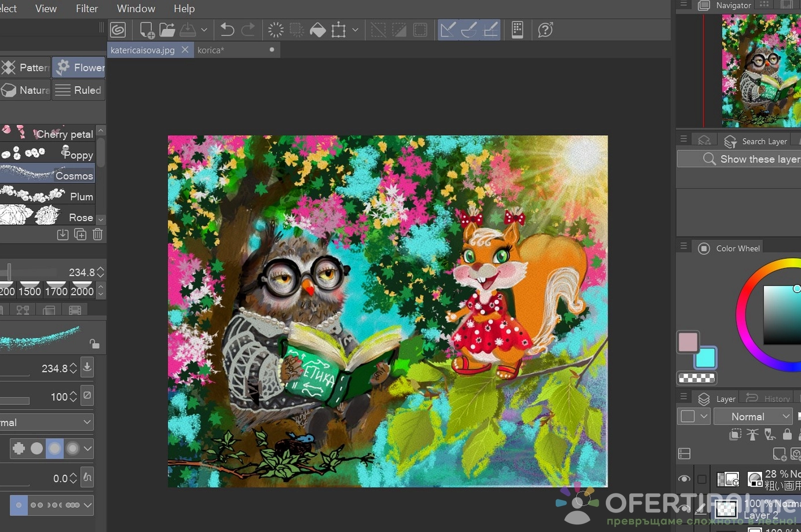Image resolution: width=801 pixels, height=532 pixels.
Task: Expand the particle density options dropdown
Action: tap(88, 505)
